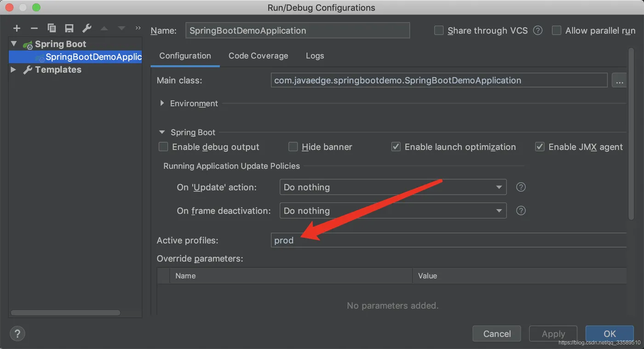
Task: Select SpringBootDemoApplication in the configuration tree
Action: tap(75, 57)
